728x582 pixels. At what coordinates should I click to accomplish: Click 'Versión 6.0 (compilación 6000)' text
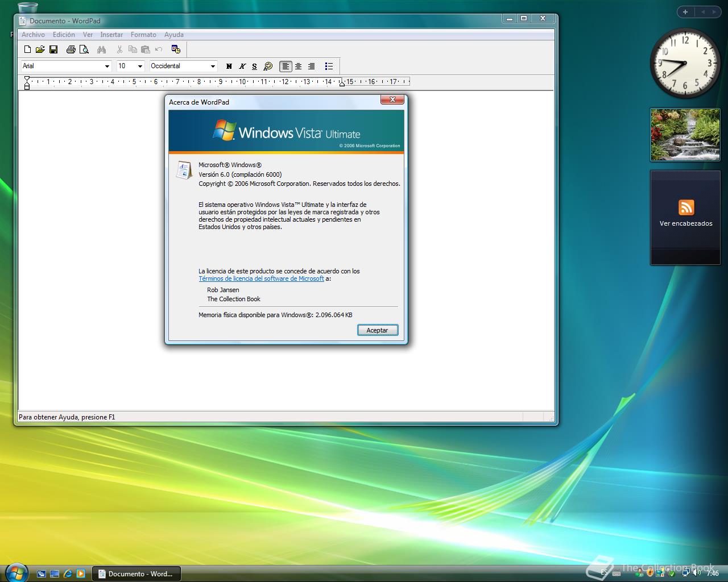click(240, 174)
